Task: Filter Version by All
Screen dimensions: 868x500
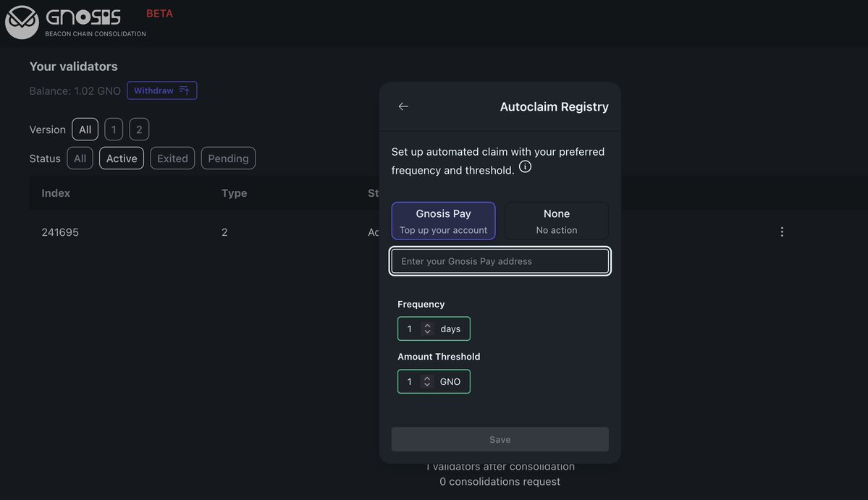Action: (x=85, y=130)
